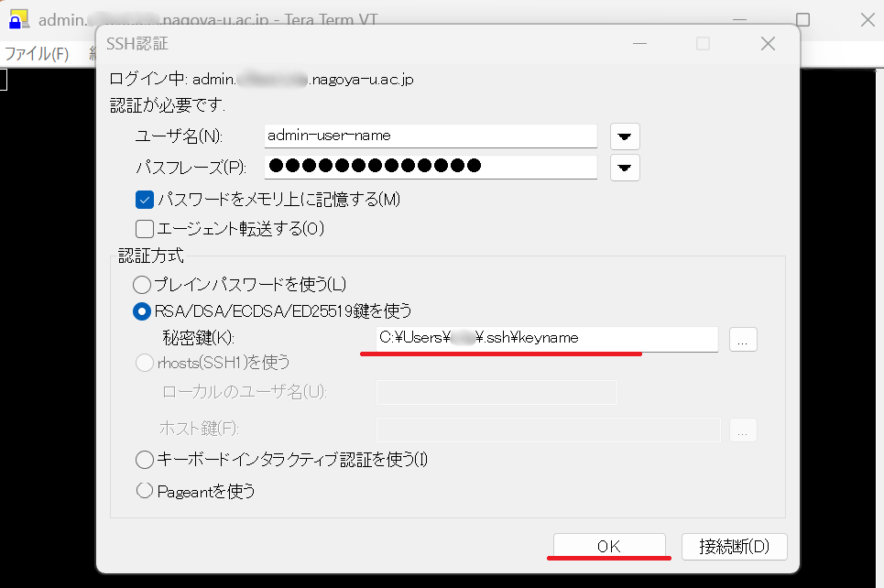Click the OK button
This screenshot has height=588, width=884.
609,546
